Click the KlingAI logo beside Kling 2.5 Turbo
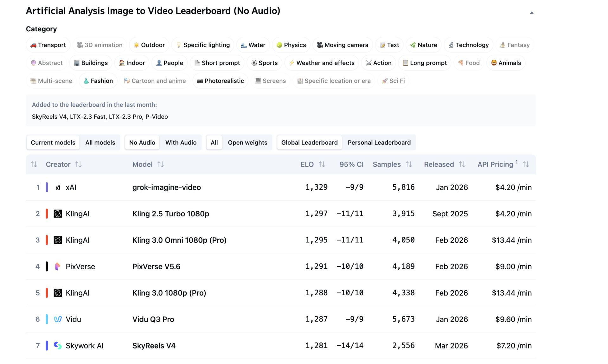This screenshot has height=364, width=608. [58, 214]
